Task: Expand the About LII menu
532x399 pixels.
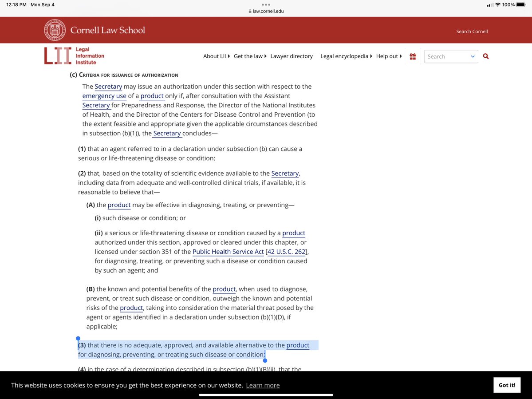Action: (216, 56)
